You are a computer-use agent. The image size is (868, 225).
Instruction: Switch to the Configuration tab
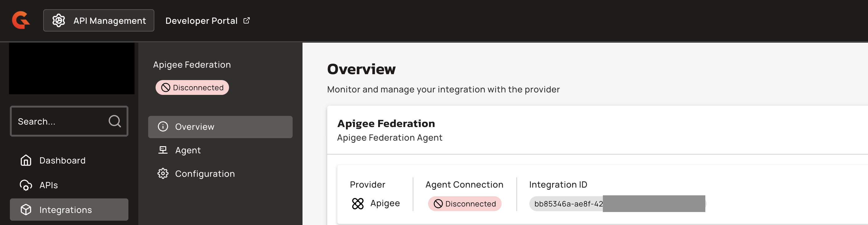click(205, 174)
